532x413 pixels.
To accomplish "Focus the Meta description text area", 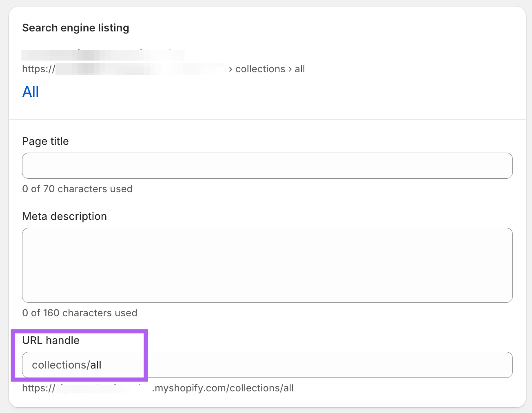I will coord(267,265).
